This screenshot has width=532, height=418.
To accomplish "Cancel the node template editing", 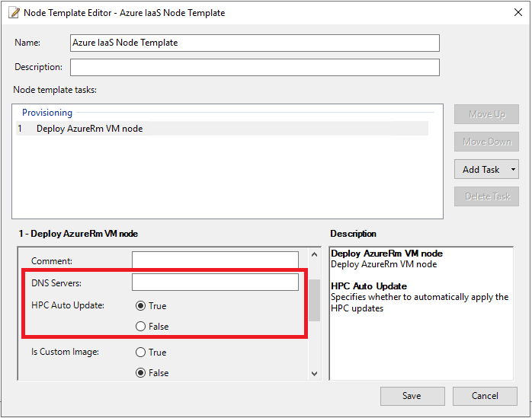I will pyautogui.click(x=485, y=396).
